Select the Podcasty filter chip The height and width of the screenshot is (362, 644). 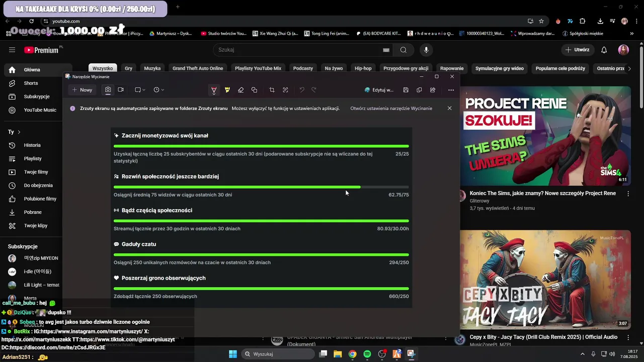click(x=303, y=68)
